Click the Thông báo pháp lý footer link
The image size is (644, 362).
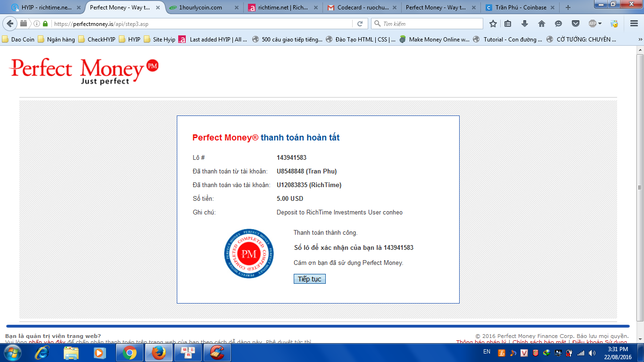[481, 342]
